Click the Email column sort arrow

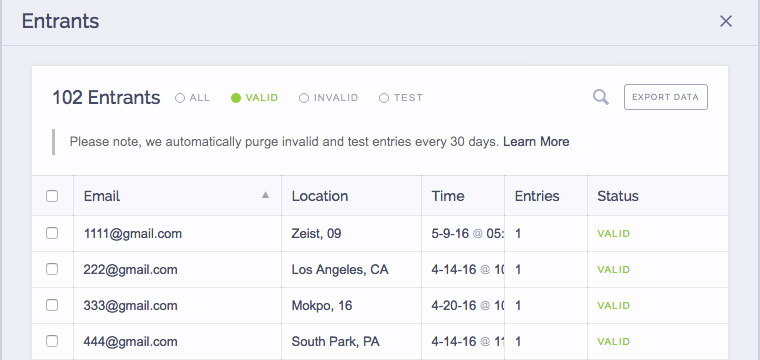pyautogui.click(x=265, y=195)
